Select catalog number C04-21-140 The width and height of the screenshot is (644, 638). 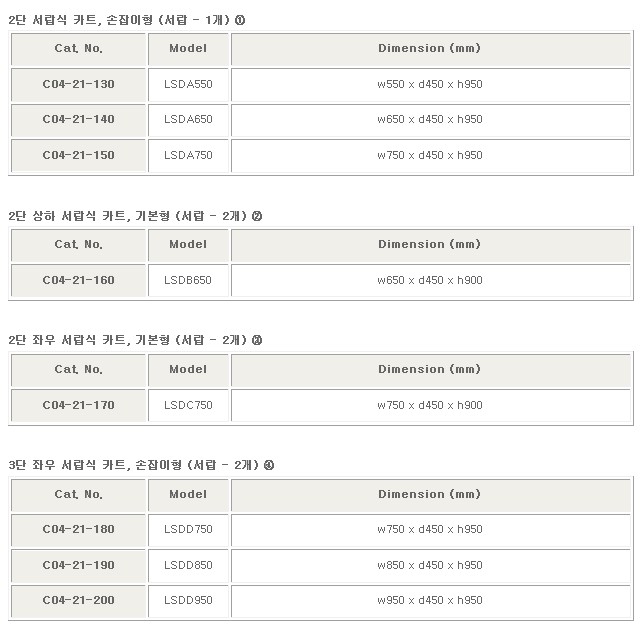click(x=78, y=120)
